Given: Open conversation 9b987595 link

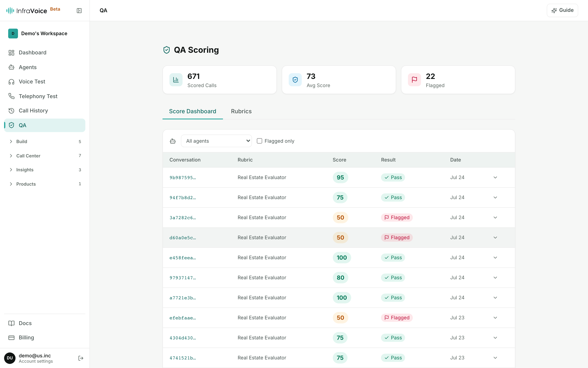Looking at the screenshot, I should [183, 178].
